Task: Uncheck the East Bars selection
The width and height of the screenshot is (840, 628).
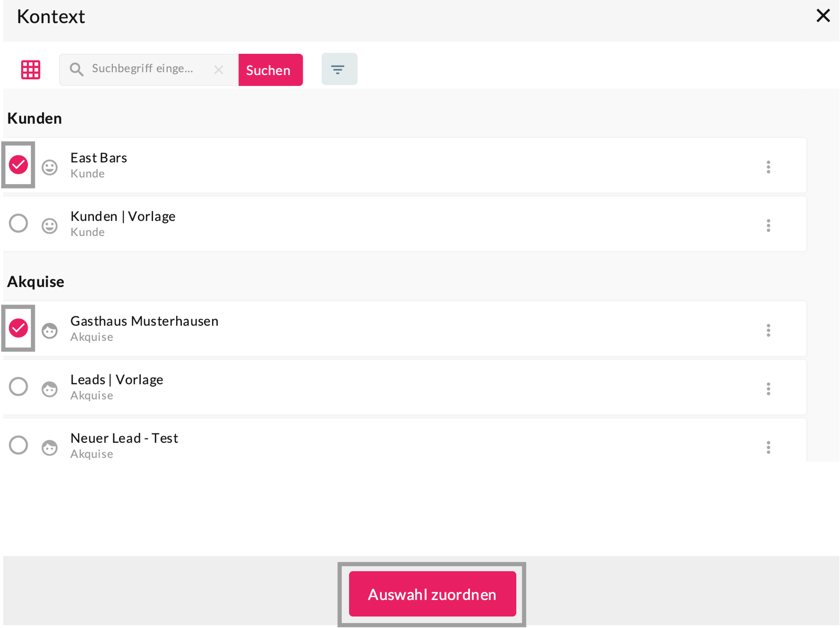Action: tap(18, 165)
